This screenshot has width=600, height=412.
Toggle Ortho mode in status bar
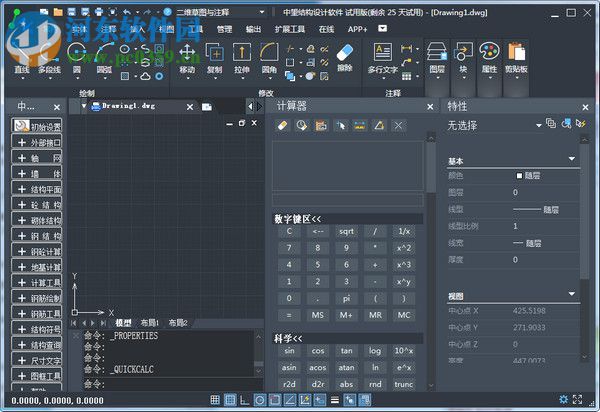click(245, 400)
